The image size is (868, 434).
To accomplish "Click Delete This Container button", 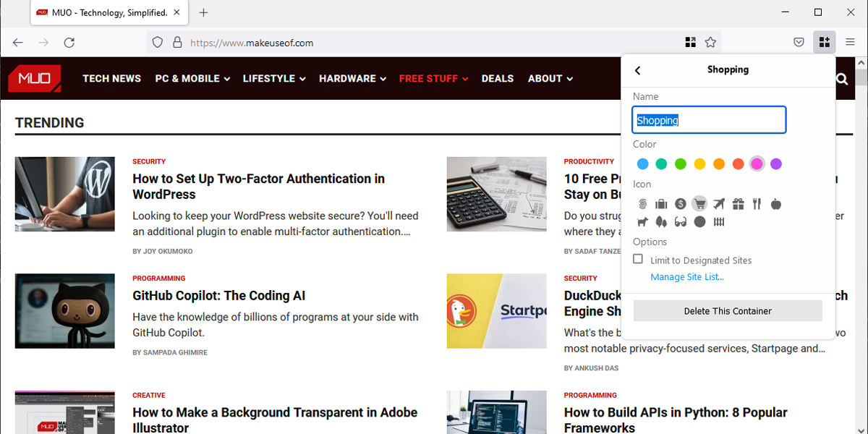I will tap(728, 311).
